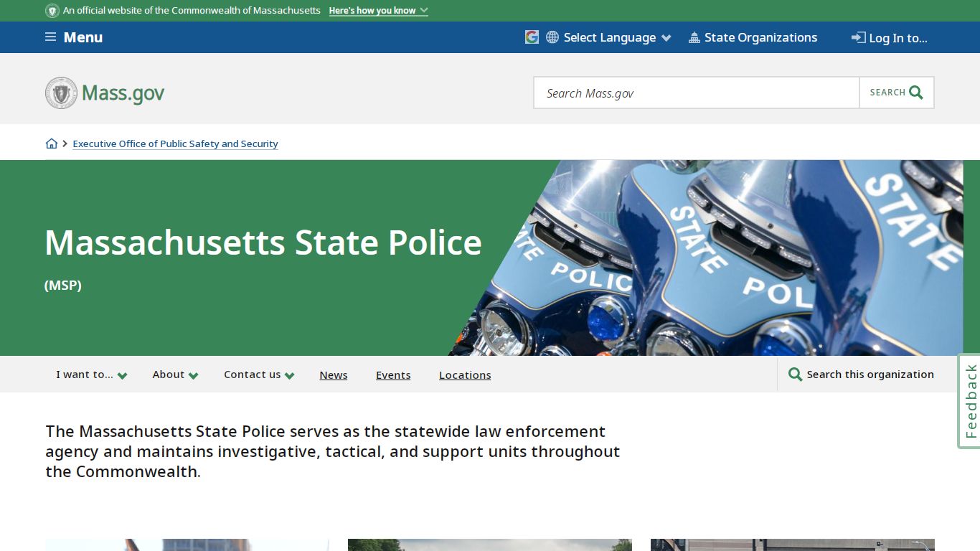The height and width of the screenshot is (551, 980).
Task: Click the official website of the Commonwealth text
Action: pyautogui.click(x=192, y=11)
